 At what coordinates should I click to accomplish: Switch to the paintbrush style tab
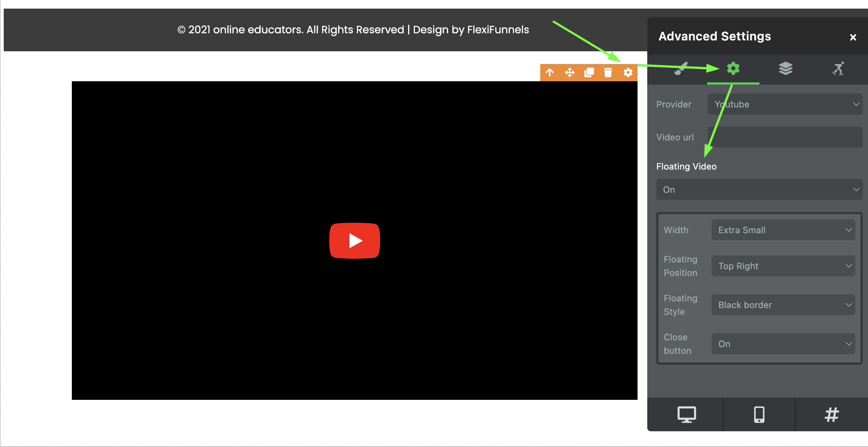(681, 69)
